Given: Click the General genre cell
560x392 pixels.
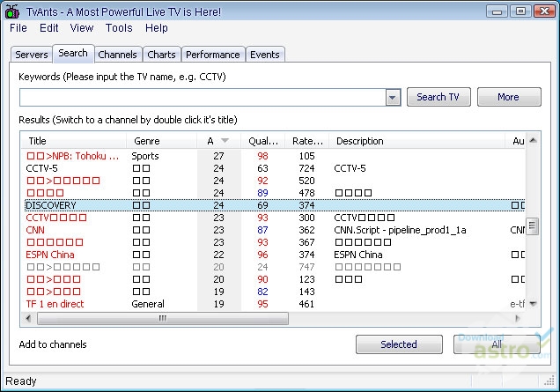Looking at the screenshot, I should tap(148, 304).
